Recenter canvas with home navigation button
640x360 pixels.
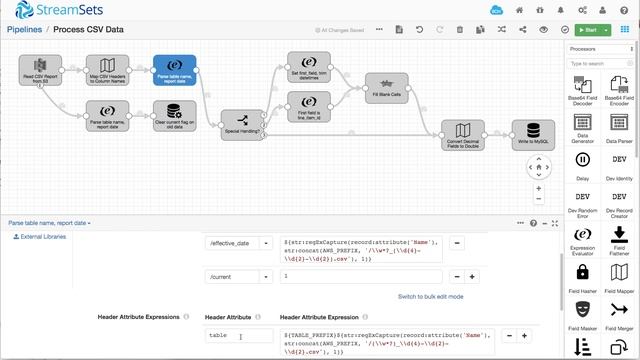[x=539, y=167]
